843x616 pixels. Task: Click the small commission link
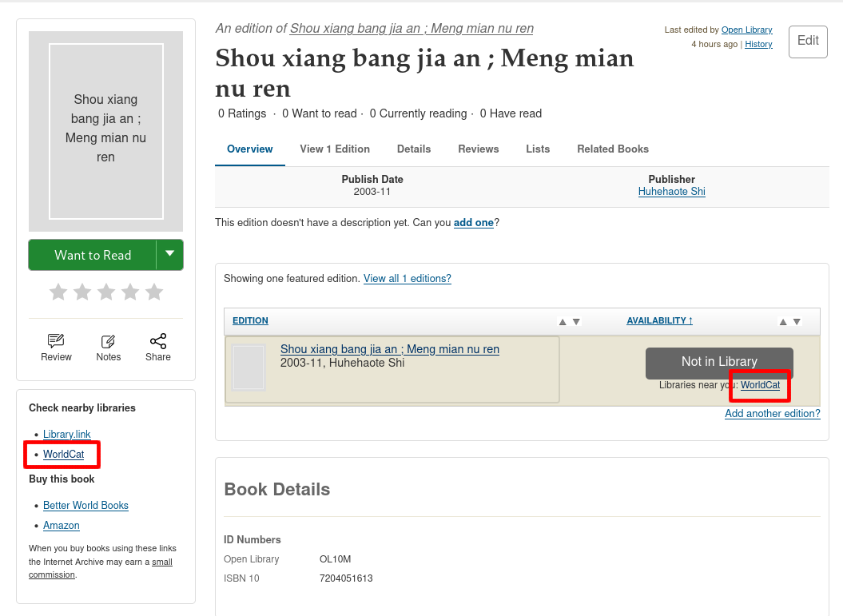point(100,568)
